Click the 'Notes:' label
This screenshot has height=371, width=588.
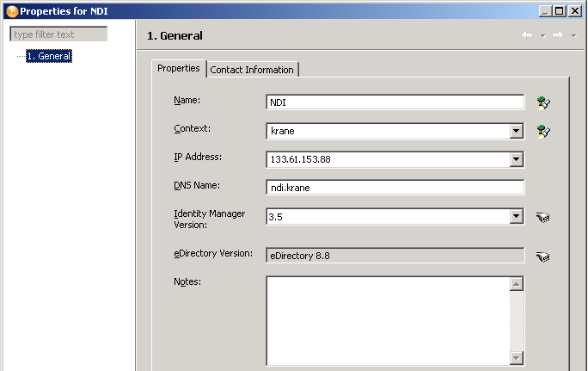[x=187, y=281]
